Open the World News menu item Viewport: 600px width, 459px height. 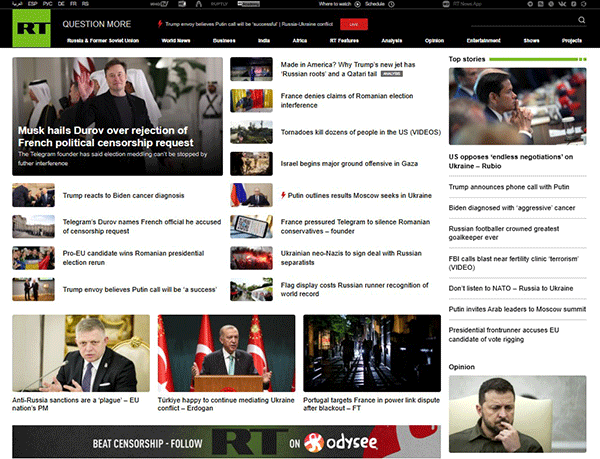[176, 41]
